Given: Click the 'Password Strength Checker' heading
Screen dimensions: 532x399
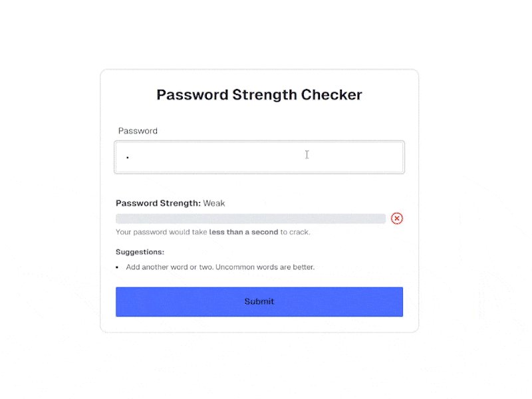Looking at the screenshot, I should point(259,94).
